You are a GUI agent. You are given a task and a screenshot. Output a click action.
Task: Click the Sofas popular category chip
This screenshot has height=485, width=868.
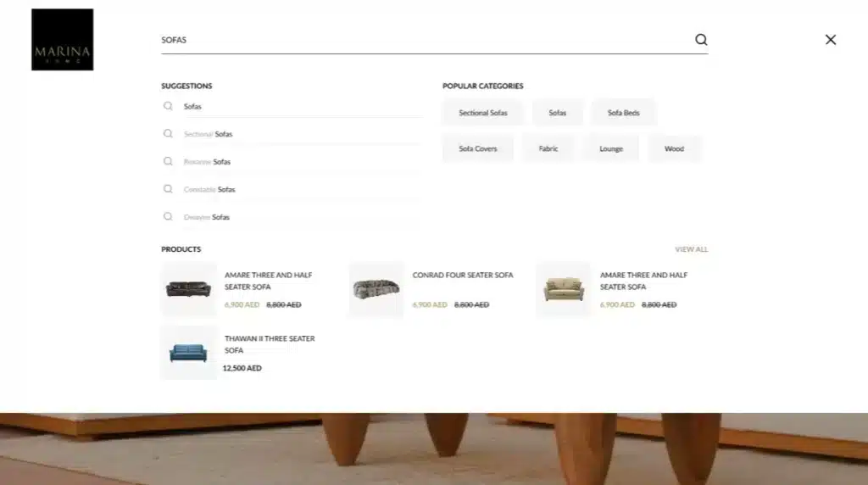pos(557,113)
